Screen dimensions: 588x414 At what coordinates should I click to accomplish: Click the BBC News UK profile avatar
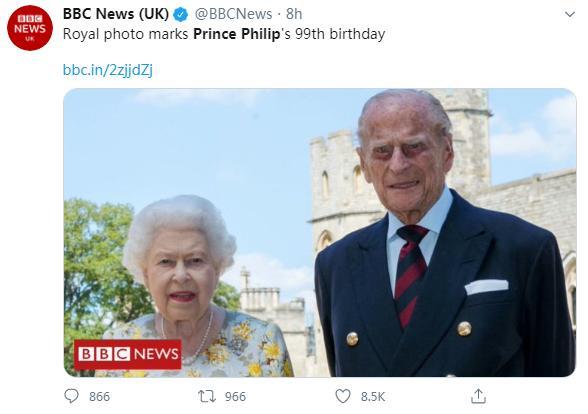coord(30,28)
